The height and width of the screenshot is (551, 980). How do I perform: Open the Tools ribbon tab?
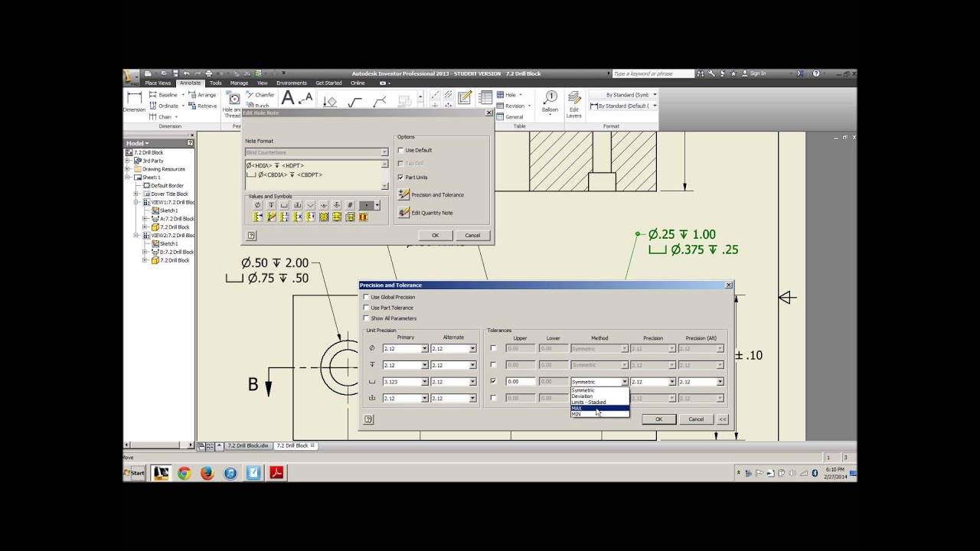[216, 83]
